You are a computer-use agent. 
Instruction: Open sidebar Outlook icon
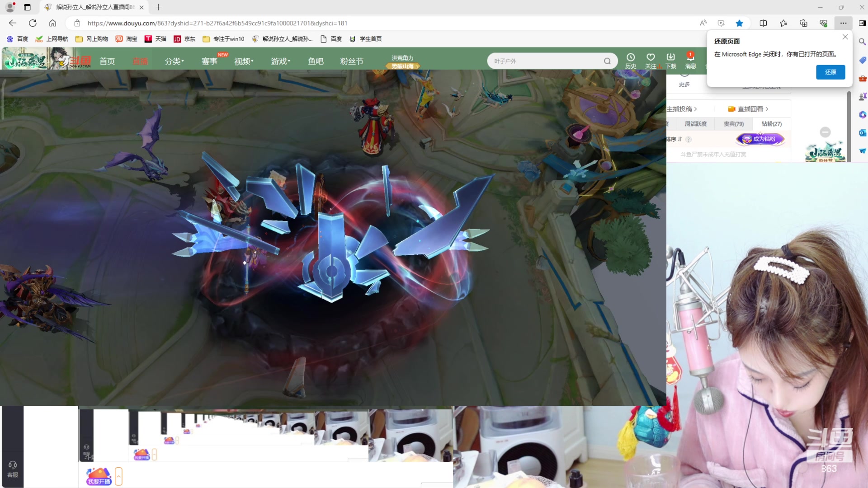862,132
